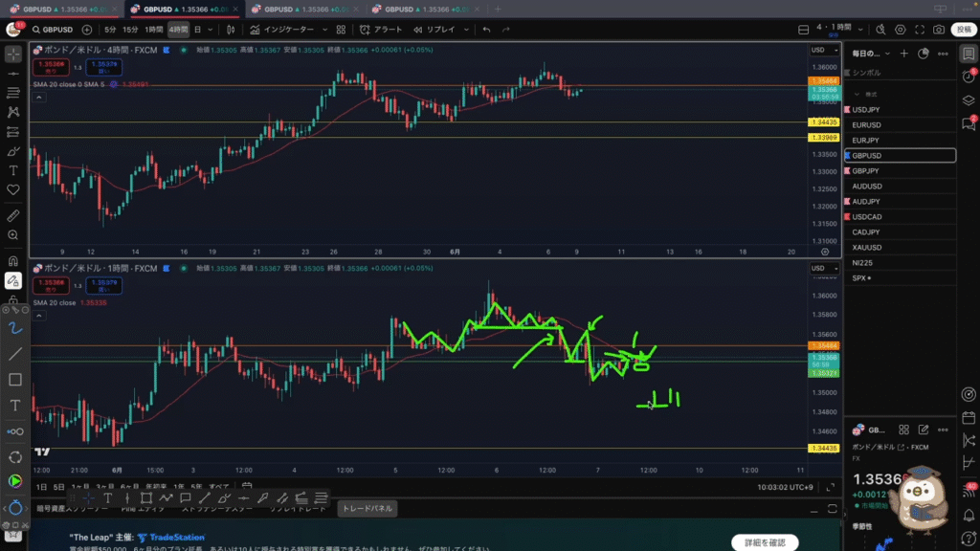Open the chart layout setup icon
Screen dimensions: 980x551
[x=804, y=30]
